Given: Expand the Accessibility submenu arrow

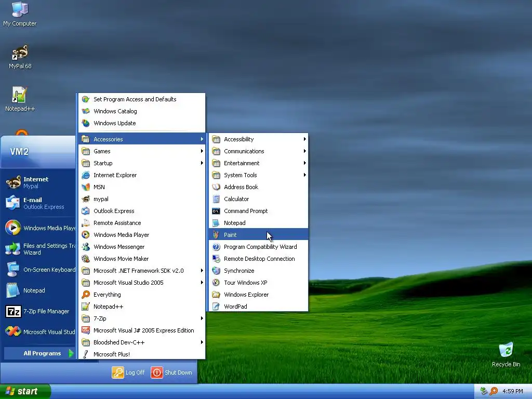Looking at the screenshot, I should click(x=304, y=139).
